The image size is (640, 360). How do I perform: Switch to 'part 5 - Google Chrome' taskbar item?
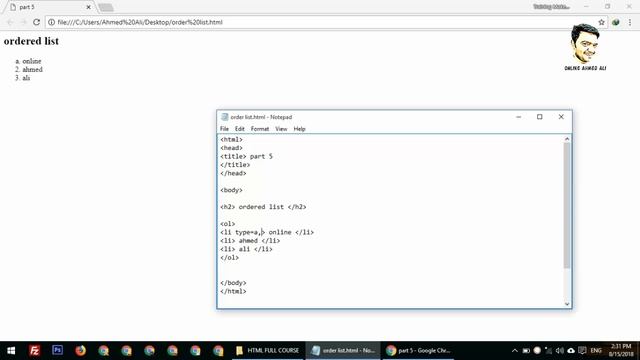418,351
